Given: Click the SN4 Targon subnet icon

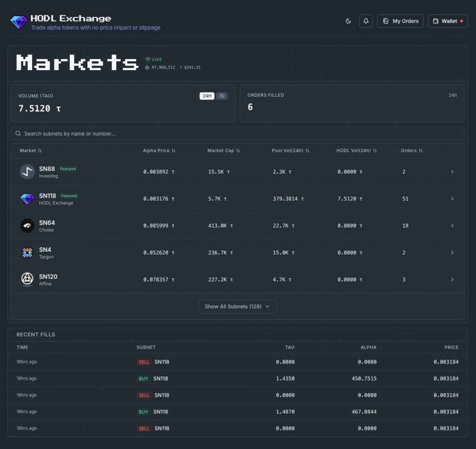Looking at the screenshot, I should [27, 253].
